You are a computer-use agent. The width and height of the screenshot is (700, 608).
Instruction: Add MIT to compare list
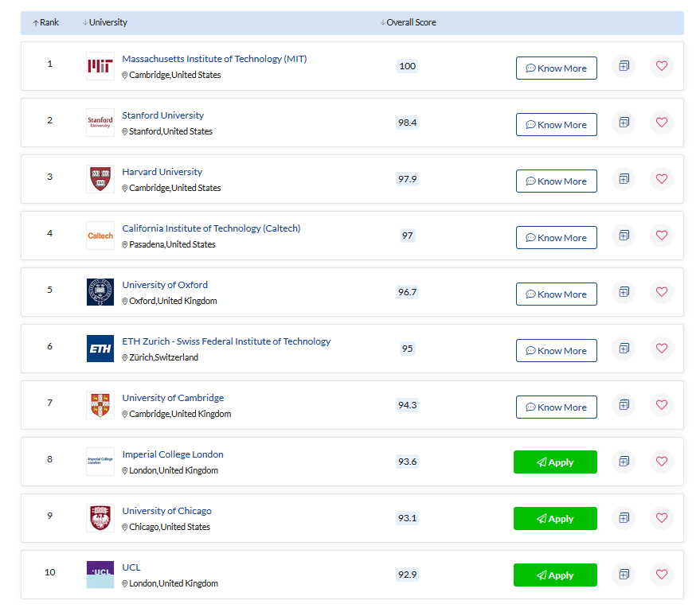point(624,66)
